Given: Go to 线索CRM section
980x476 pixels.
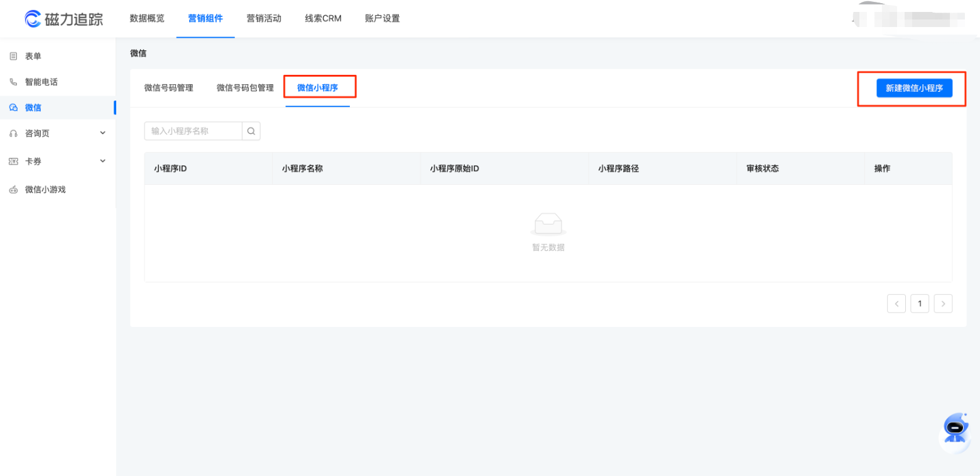Looking at the screenshot, I should click(x=322, y=18).
